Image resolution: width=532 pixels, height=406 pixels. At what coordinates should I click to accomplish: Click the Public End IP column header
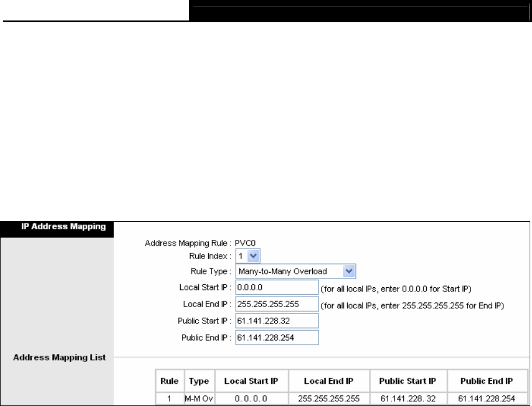click(x=487, y=381)
